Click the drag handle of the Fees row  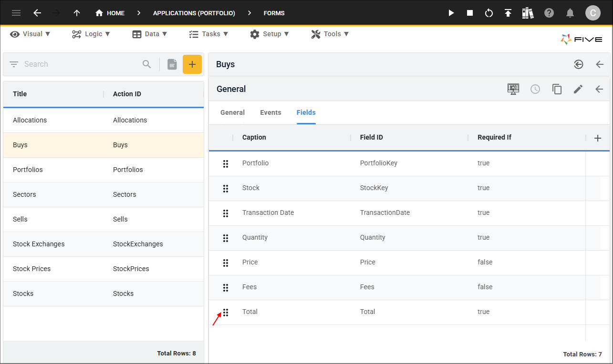pyautogui.click(x=226, y=288)
